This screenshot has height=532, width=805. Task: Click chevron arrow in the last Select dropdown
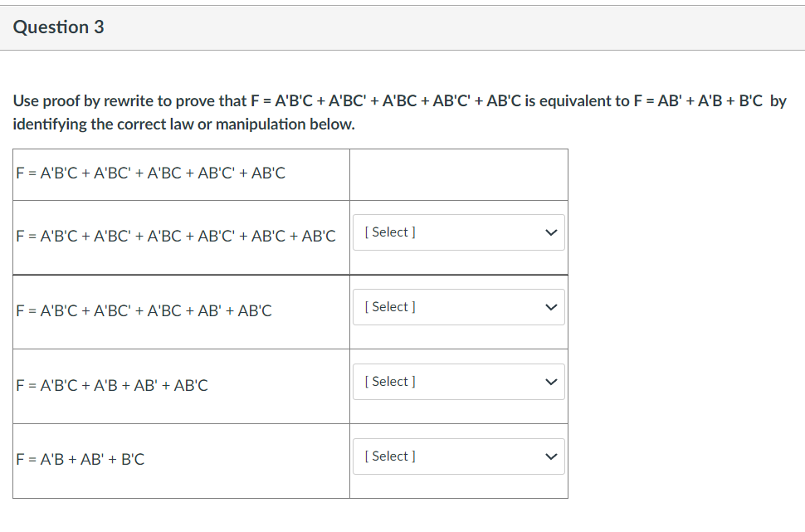[x=548, y=456]
